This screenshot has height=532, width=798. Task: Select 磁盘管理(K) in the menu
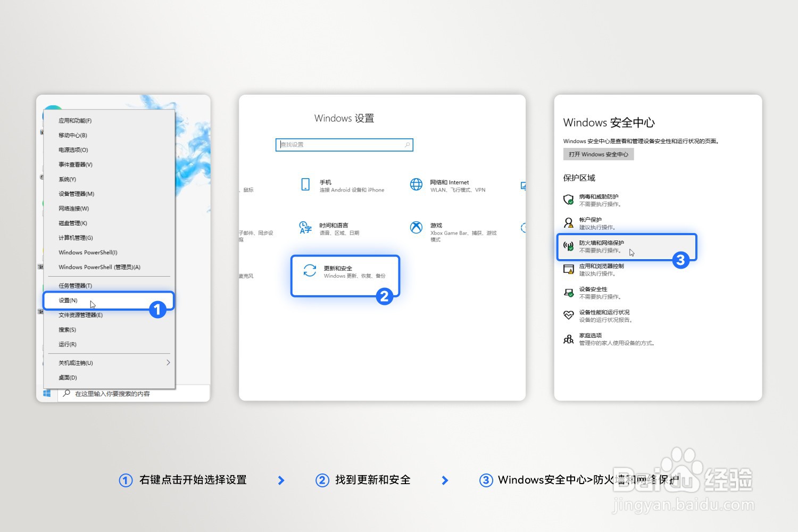click(x=73, y=223)
